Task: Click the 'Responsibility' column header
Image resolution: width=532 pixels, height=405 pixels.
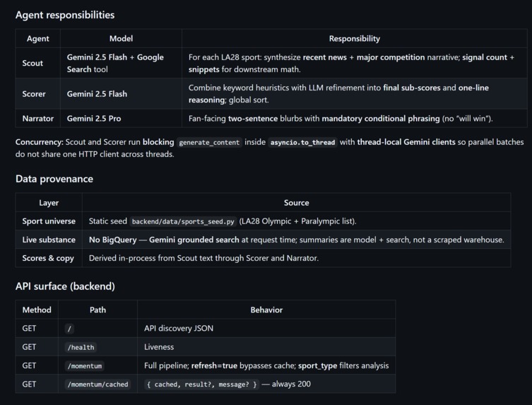Action: click(354, 38)
